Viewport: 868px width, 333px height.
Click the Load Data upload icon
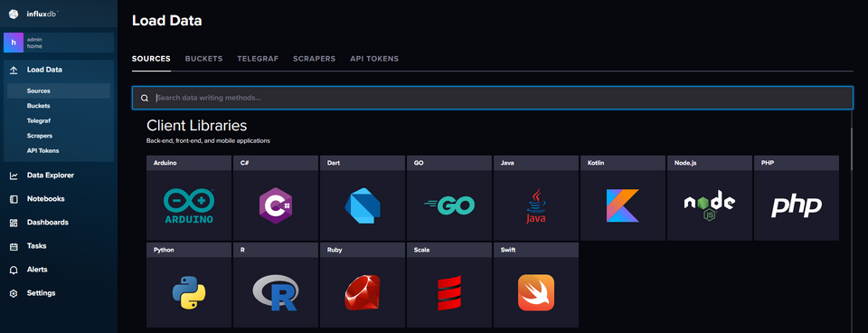tap(14, 70)
